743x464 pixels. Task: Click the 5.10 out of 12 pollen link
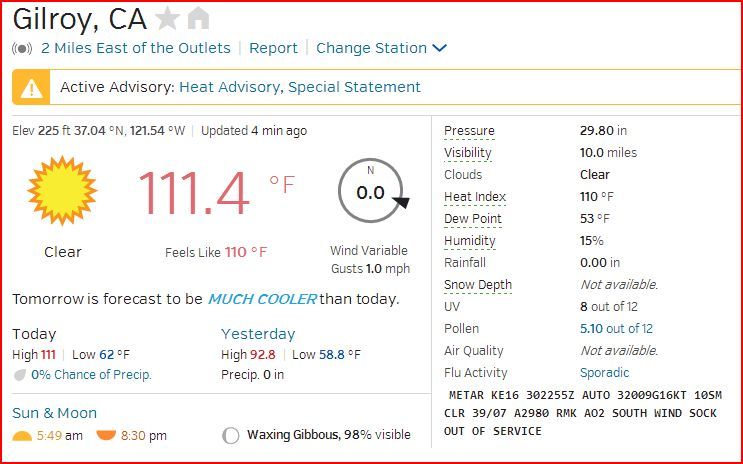616,329
